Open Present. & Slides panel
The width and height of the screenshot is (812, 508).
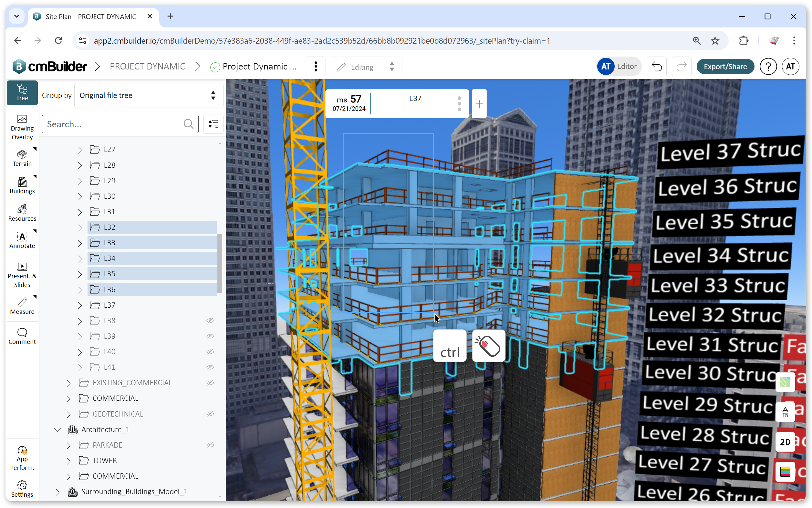[x=22, y=275]
